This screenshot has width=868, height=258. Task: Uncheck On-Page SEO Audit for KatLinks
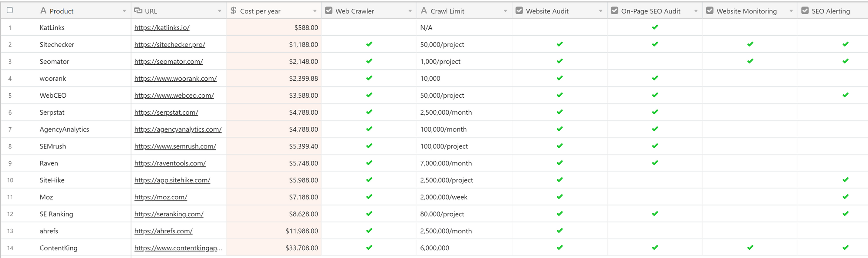pyautogui.click(x=655, y=27)
